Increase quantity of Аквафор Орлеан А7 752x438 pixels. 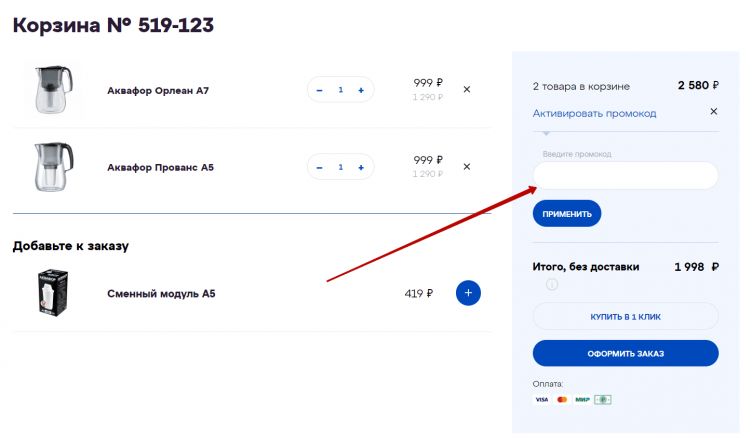360,90
